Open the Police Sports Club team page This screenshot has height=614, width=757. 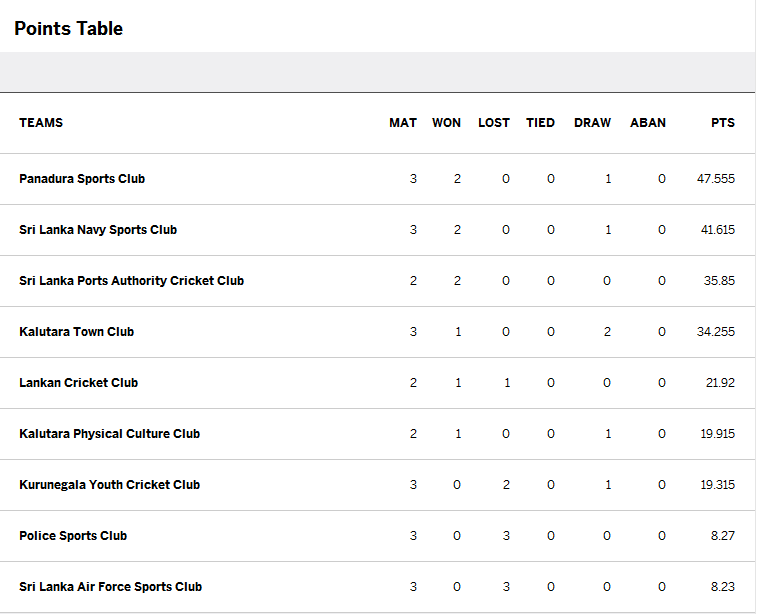pyautogui.click(x=73, y=536)
